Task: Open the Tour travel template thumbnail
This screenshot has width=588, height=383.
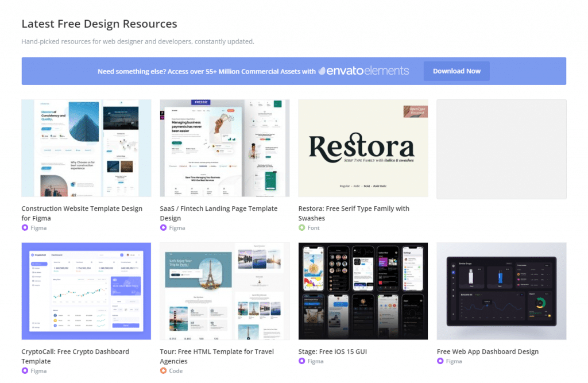Action: click(225, 291)
